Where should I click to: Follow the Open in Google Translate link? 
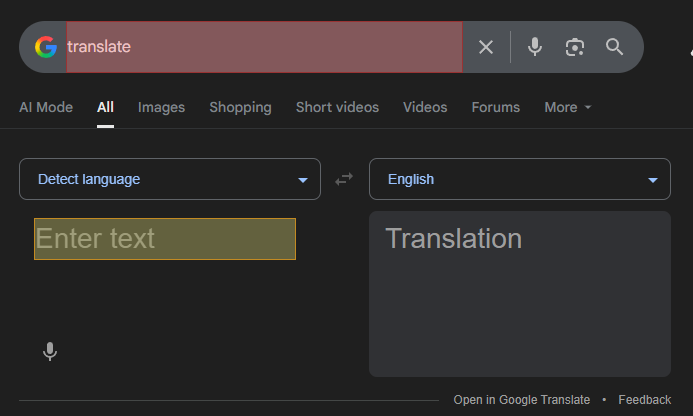(x=521, y=400)
